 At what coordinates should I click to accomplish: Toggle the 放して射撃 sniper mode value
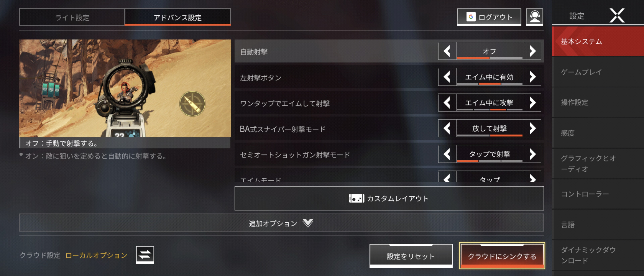490,128
